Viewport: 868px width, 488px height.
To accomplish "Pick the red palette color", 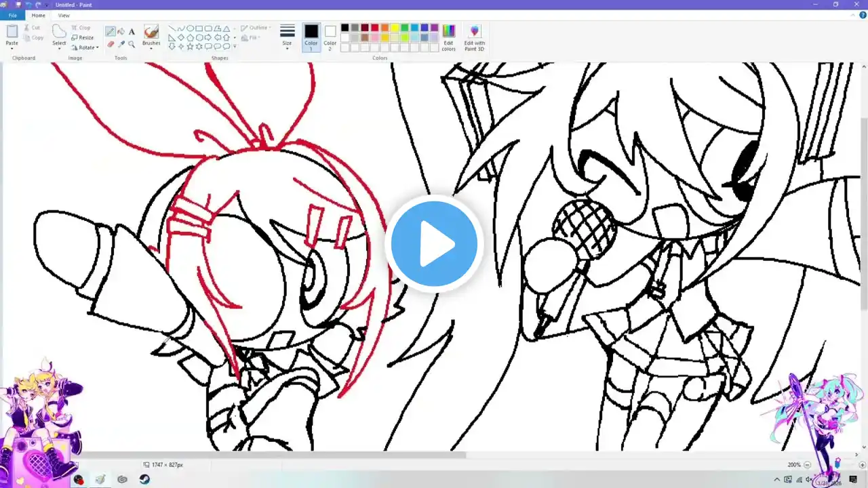I will [375, 28].
